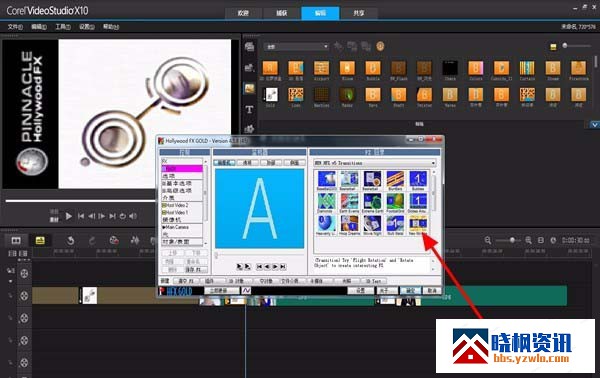Switch to storyboard view
This screenshot has height=378, width=600.
[16, 240]
